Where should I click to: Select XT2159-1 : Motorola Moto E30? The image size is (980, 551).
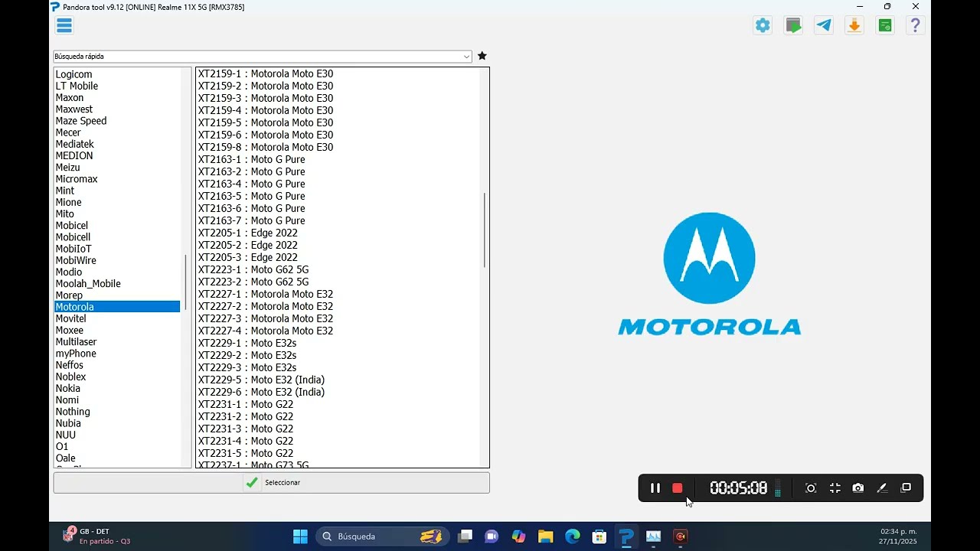click(266, 73)
